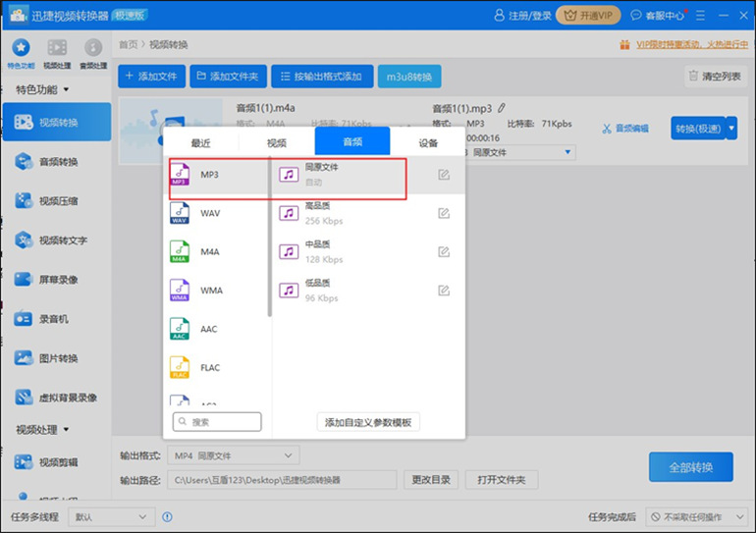Rename output file 音频1(1).mp3 with pencil
The height and width of the screenshot is (533, 756).
pyautogui.click(x=502, y=108)
